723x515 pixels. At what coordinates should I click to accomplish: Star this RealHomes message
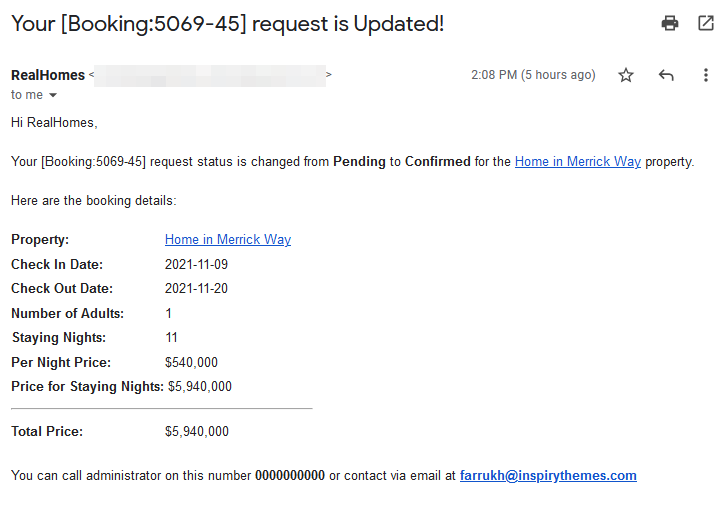(x=626, y=75)
